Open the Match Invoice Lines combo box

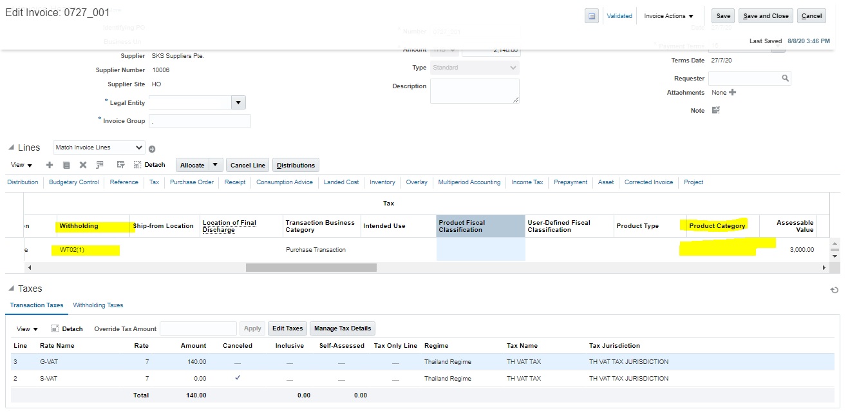point(98,147)
